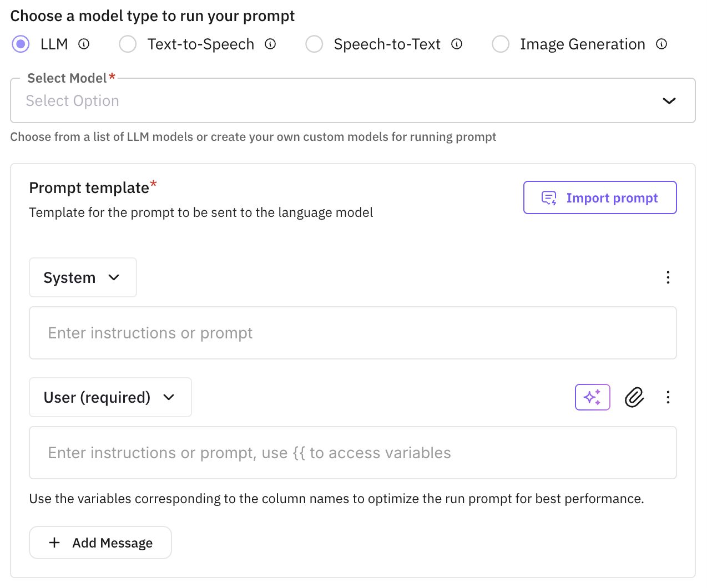Click the Import prompt button

(600, 197)
